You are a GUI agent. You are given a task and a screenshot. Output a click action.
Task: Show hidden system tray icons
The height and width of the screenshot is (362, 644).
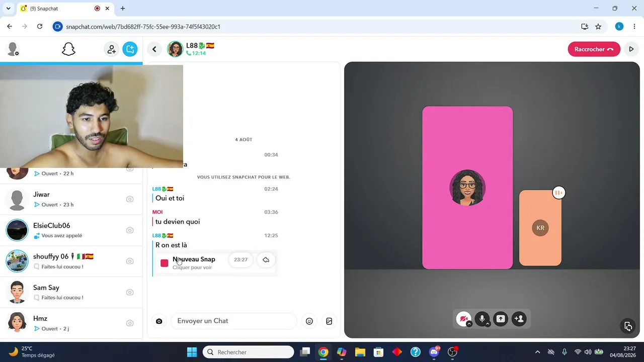point(537,352)
